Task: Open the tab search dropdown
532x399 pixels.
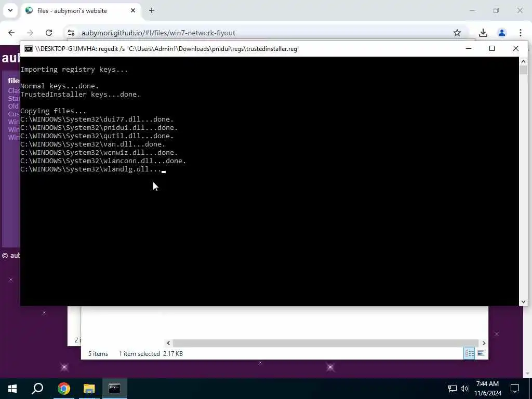Action: (x=10, y=10)
